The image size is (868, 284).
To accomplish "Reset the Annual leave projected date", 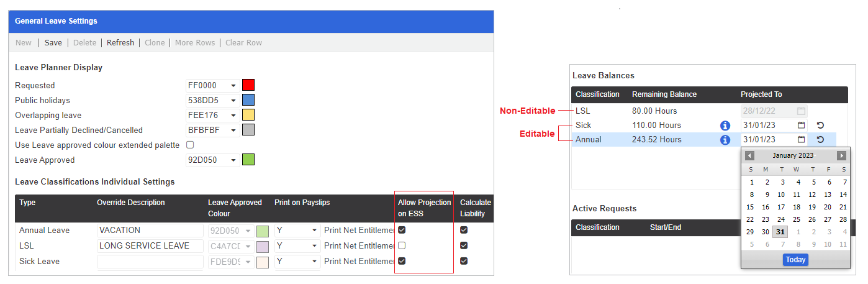I will [x=820, y=140].
